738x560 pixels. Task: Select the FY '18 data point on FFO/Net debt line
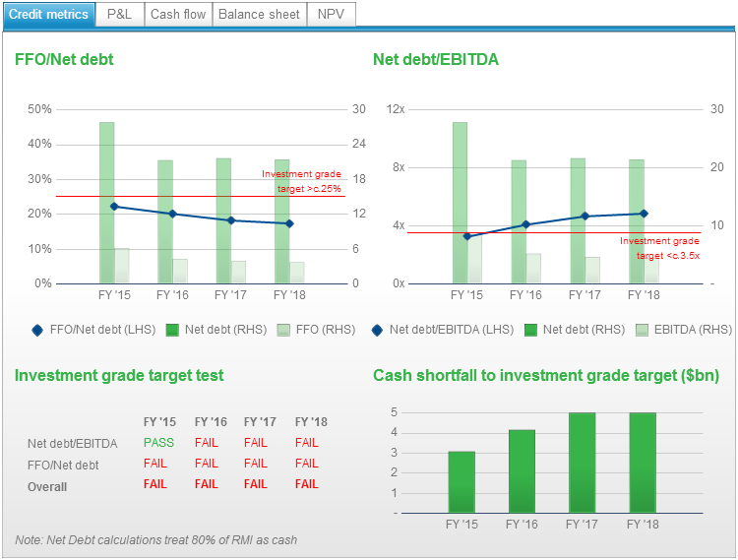click(289, 224)
